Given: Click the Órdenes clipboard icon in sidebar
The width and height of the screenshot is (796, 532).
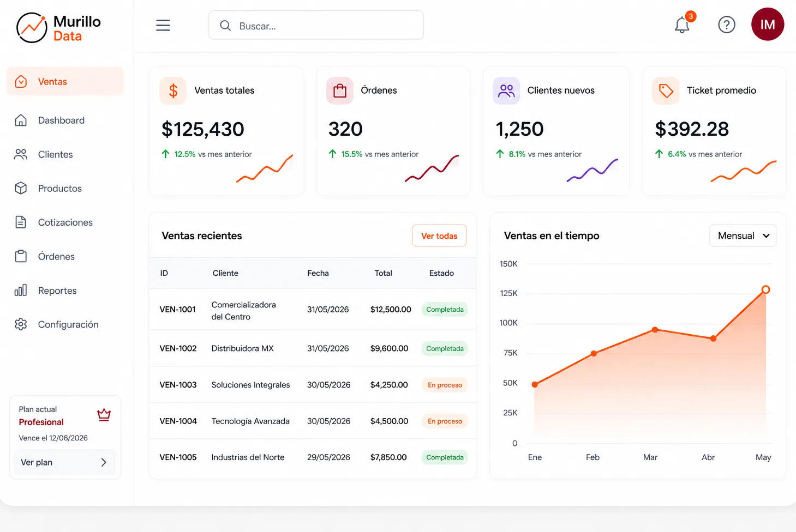Looking at the screenshot, I should point(21,256).
